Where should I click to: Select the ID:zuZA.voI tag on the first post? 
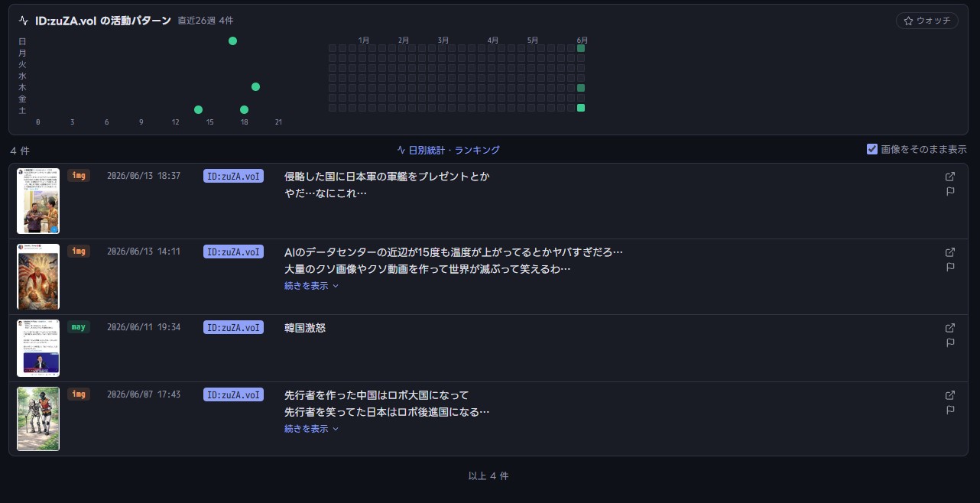click(x=233, y=176)
